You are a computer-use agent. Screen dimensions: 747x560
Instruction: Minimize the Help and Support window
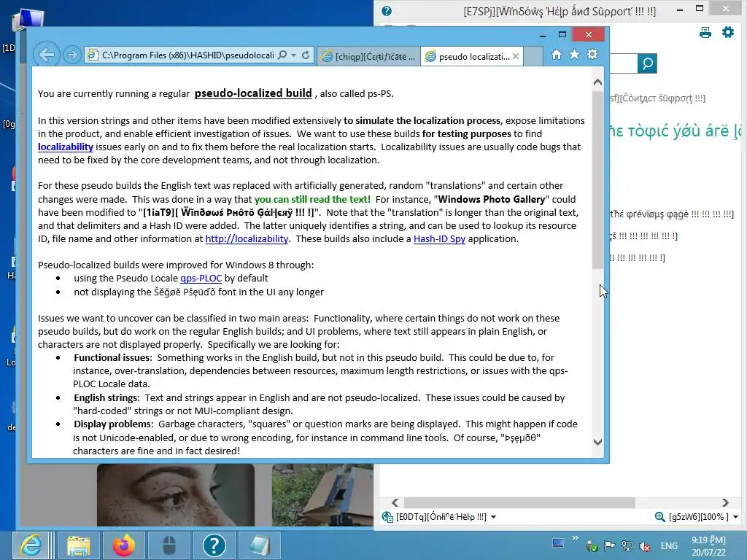pyautogui.click(x=680, y=9)
